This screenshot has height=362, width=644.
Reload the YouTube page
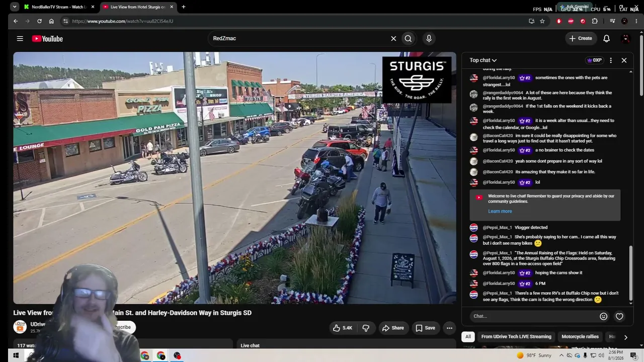[39, 21]
